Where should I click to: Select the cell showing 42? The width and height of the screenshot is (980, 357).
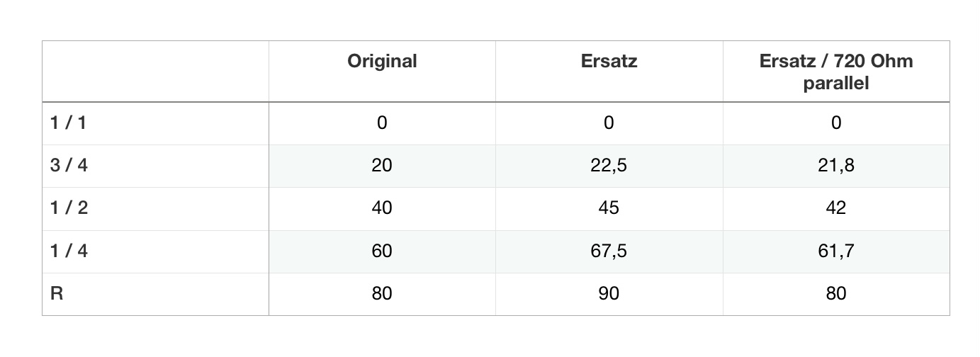(x=836, y=208)
